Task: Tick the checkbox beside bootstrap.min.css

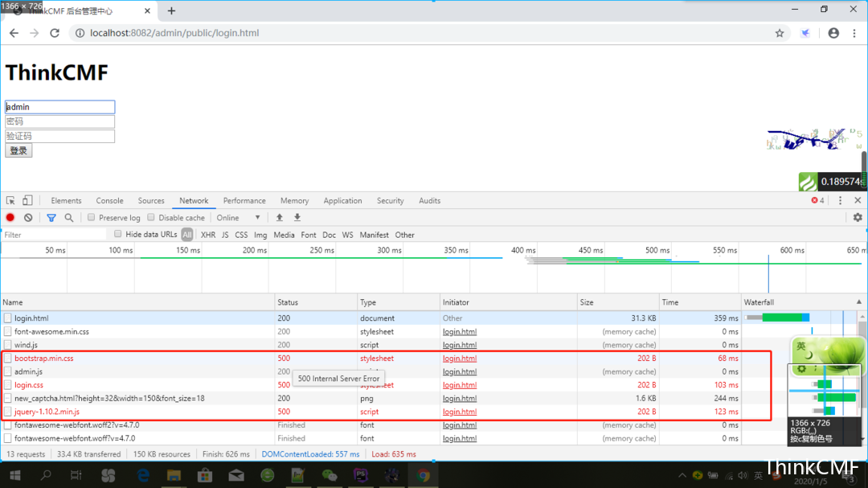Action: tap(8, 359)
